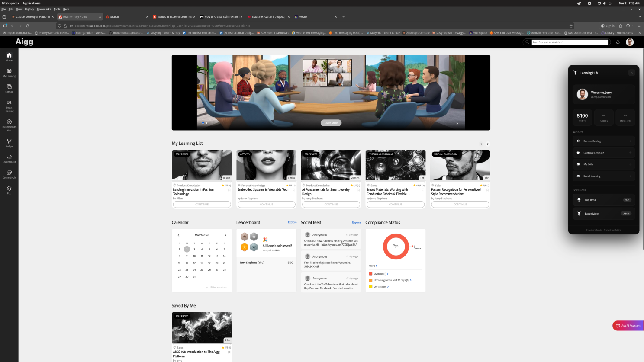Viewport: 644px width, 362px height.
Task: Go to Social Learning in the sidebar
Action: (x=9, y=106)
